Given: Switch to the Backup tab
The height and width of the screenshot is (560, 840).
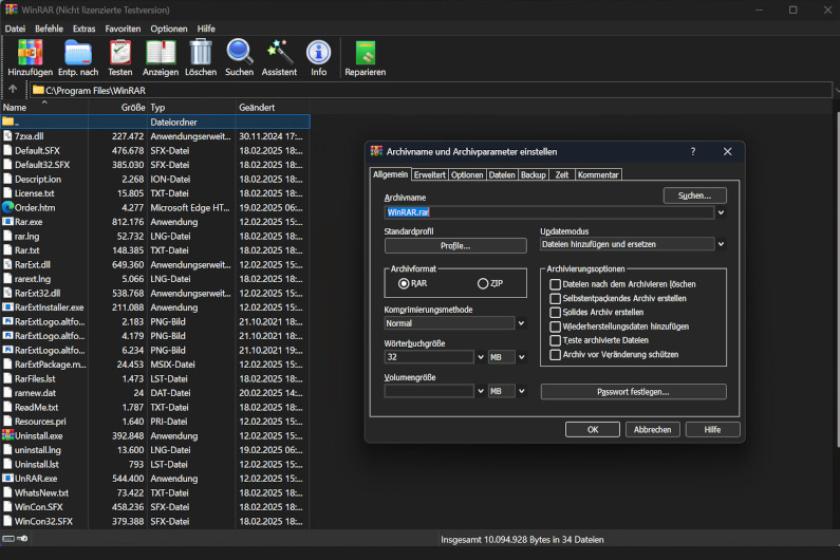Looking at the screenshot, I should 533,175.
